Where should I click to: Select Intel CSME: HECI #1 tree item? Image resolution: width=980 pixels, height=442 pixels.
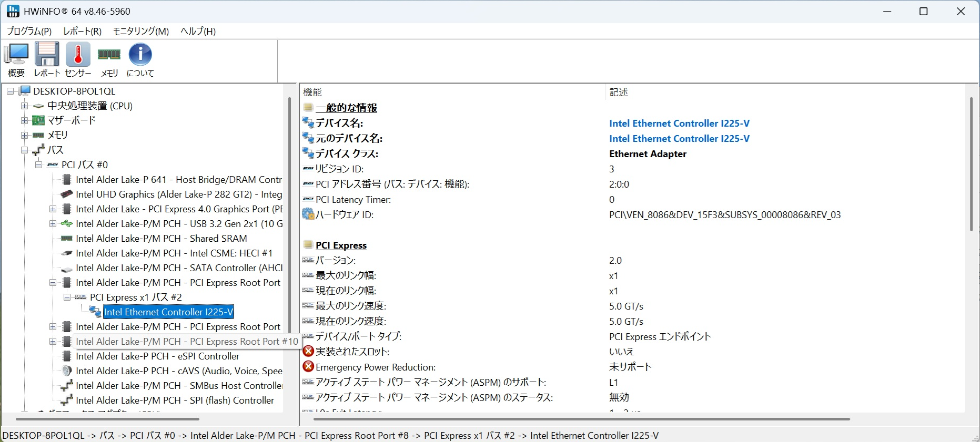[x=174, y=253]
